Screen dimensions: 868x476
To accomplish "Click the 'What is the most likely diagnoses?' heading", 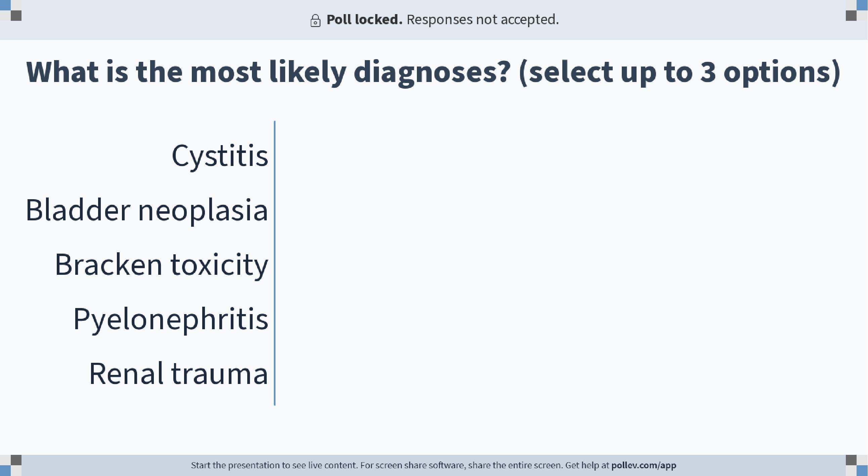I will click(268, 73).
